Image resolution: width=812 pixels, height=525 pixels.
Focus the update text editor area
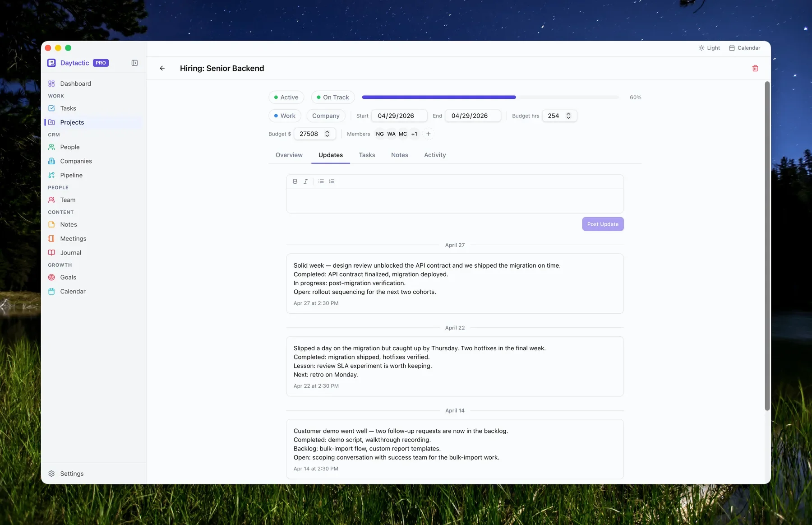click(455, 200)
